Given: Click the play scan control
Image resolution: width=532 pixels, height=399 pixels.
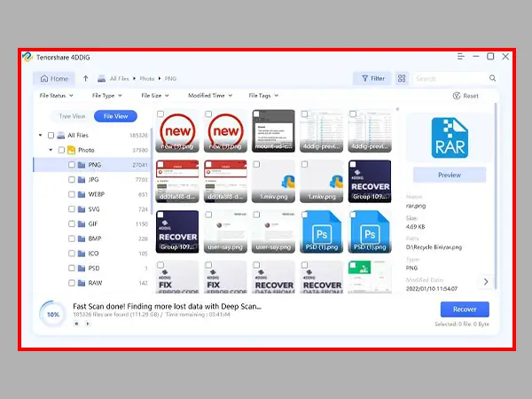Looking at the screenshot, I should (88, 324).
